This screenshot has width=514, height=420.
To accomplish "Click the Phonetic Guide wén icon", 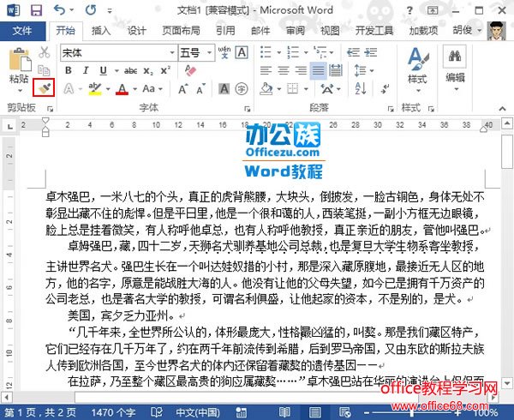I will (224, 52).
